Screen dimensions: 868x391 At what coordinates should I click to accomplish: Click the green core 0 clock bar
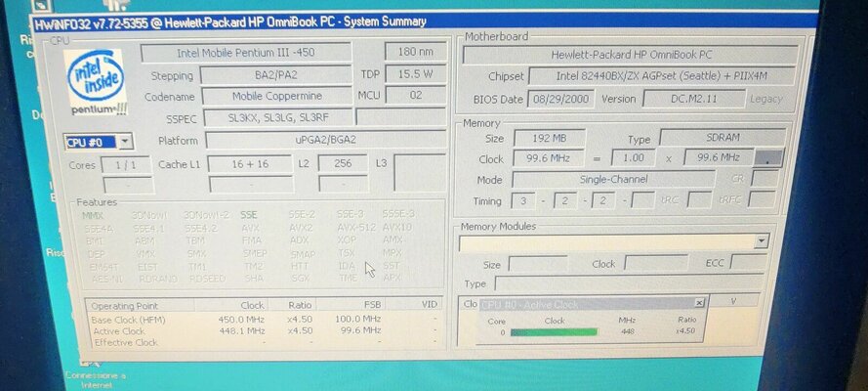coord(553,332)
